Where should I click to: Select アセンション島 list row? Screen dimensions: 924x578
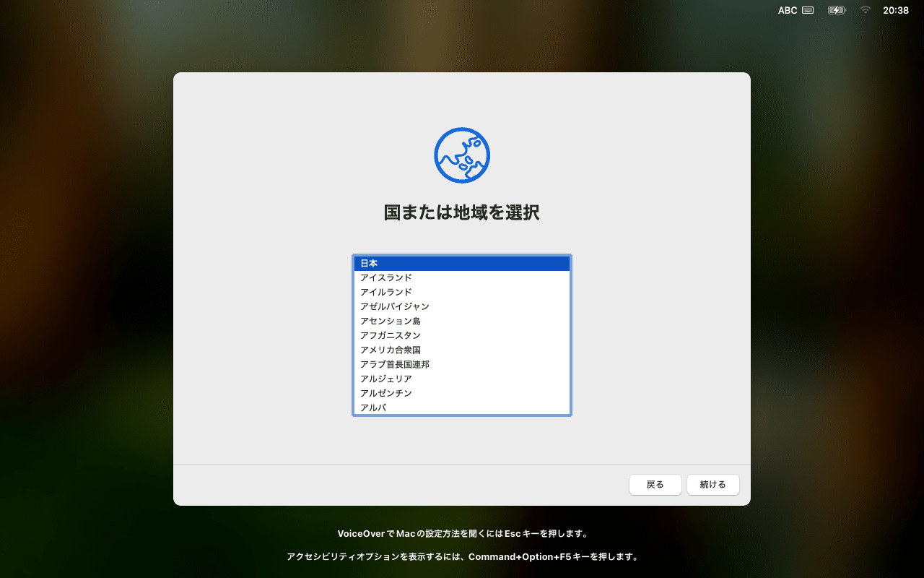462,322
